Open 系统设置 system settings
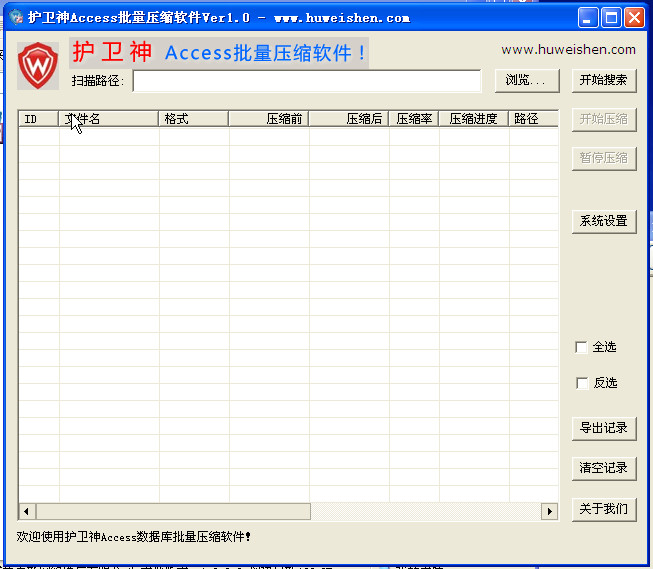 click(604, 221)
